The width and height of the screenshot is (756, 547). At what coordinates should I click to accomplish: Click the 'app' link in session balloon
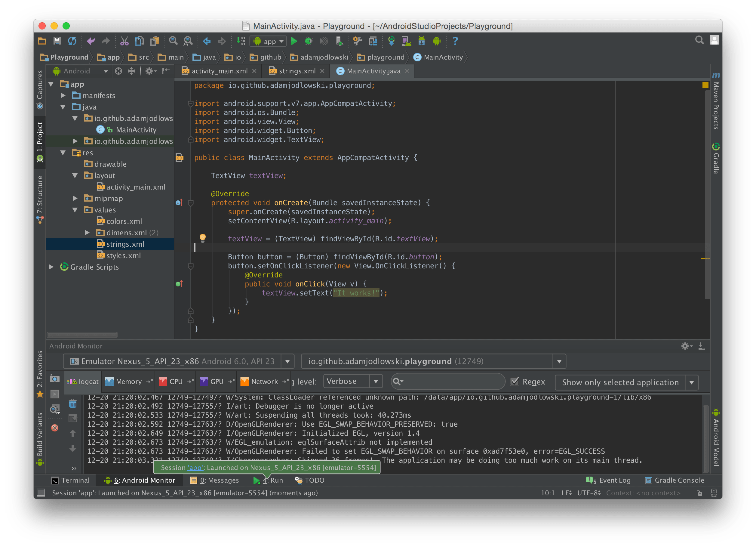click(x=195, y=468)
